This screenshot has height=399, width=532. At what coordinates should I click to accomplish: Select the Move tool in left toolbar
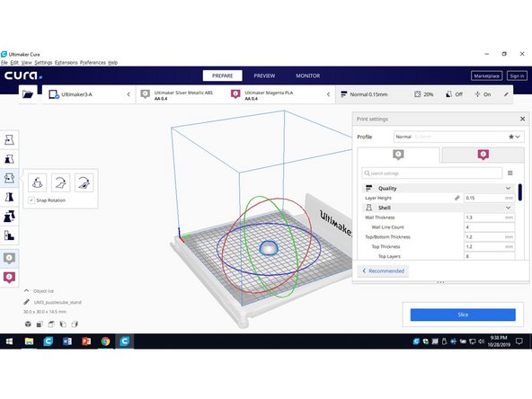(9, 140)
